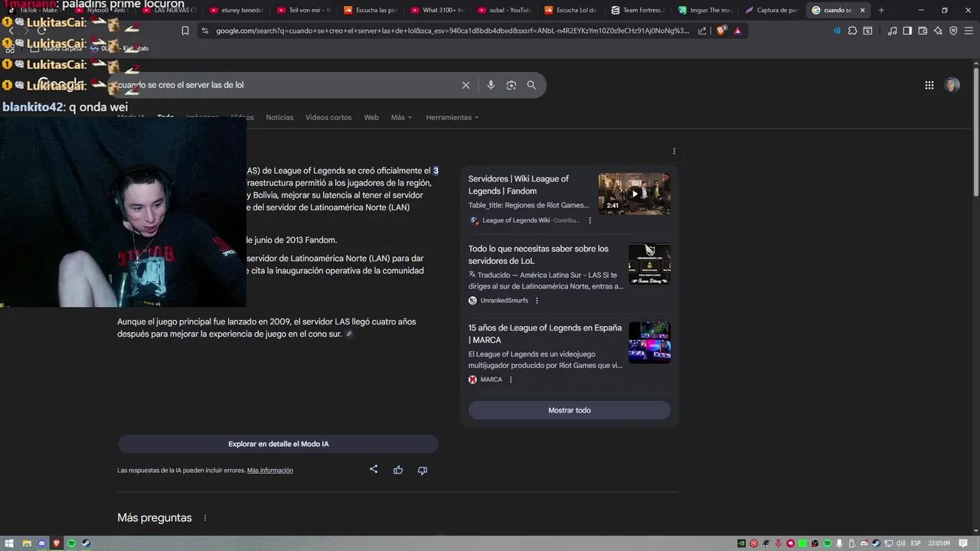This screenshot has height=551, width=980.
Task: Switch to the Videos cortos results tab
Action: 328,117
